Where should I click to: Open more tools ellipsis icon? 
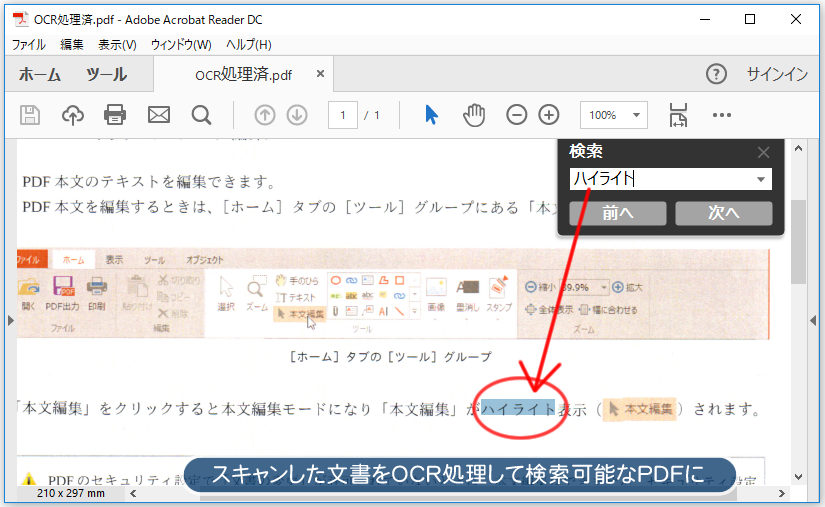pyautogui.click(x=721, y=115)
